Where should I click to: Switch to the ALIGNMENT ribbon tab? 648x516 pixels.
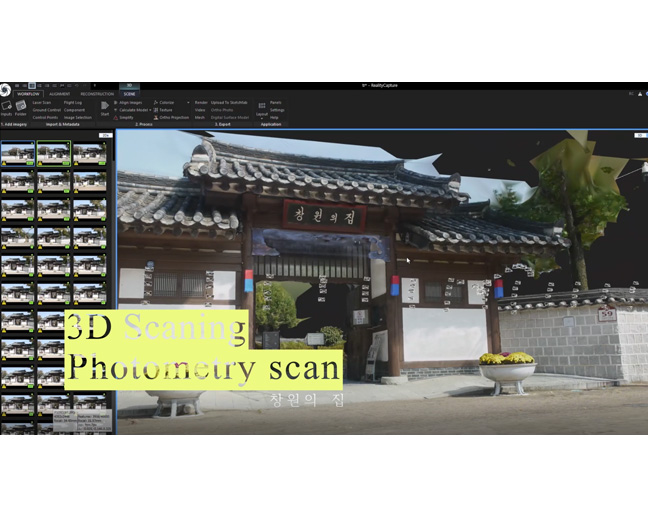click(x=60, y=94)
